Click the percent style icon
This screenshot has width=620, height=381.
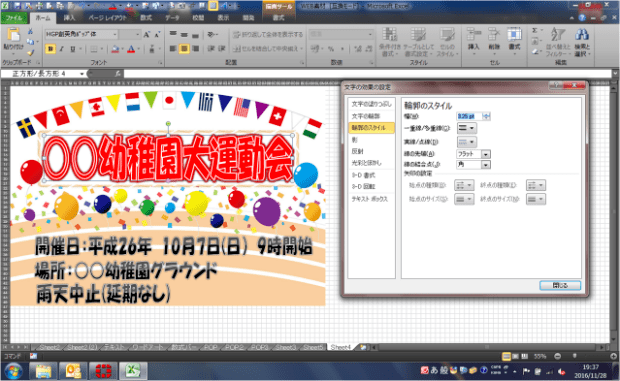click(x=331, y=49)
